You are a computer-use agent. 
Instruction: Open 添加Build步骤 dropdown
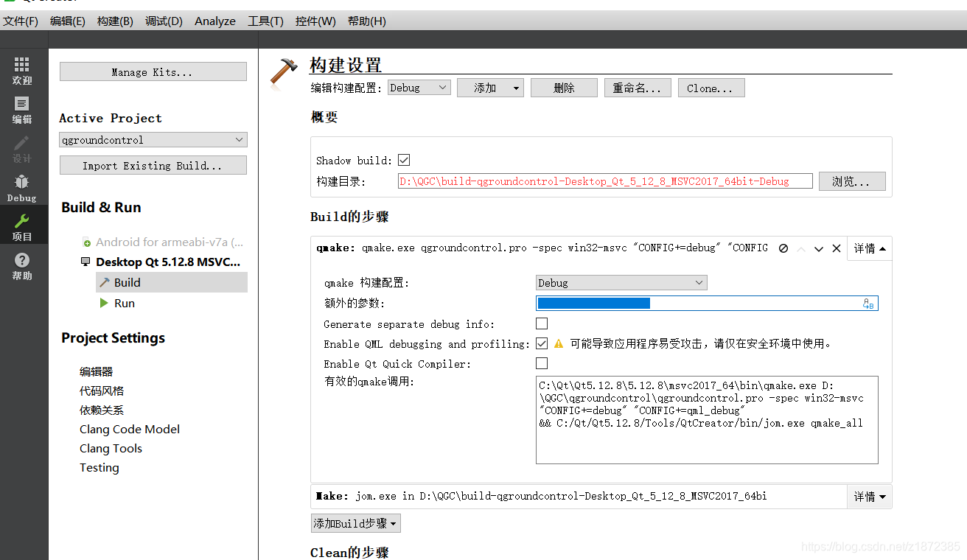(x=356, y=523)
